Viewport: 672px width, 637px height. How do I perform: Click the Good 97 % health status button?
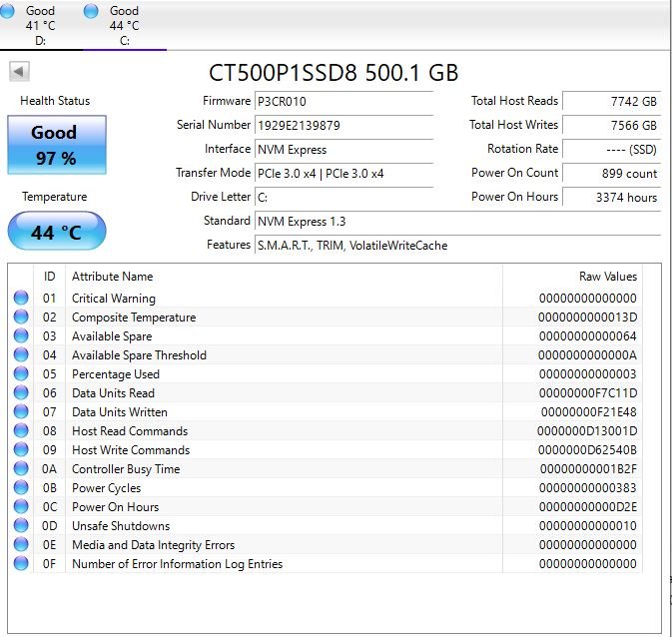coord(54,146)
